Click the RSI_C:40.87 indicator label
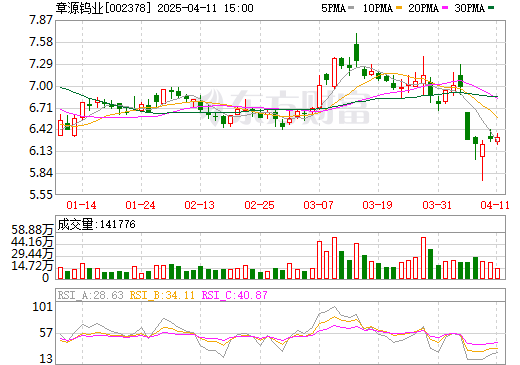520x365 pixels. point(235,295)
